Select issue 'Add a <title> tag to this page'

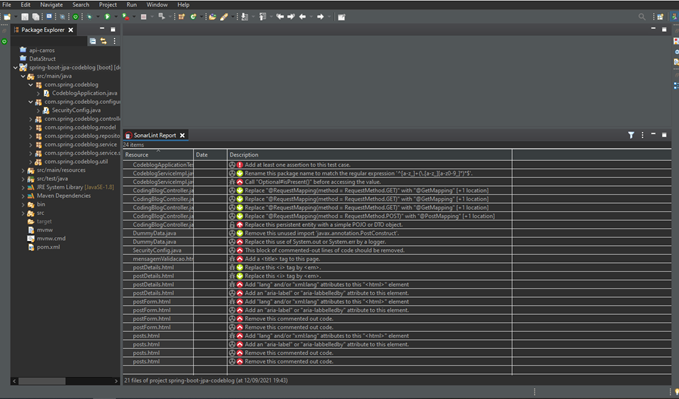[397, 259]
